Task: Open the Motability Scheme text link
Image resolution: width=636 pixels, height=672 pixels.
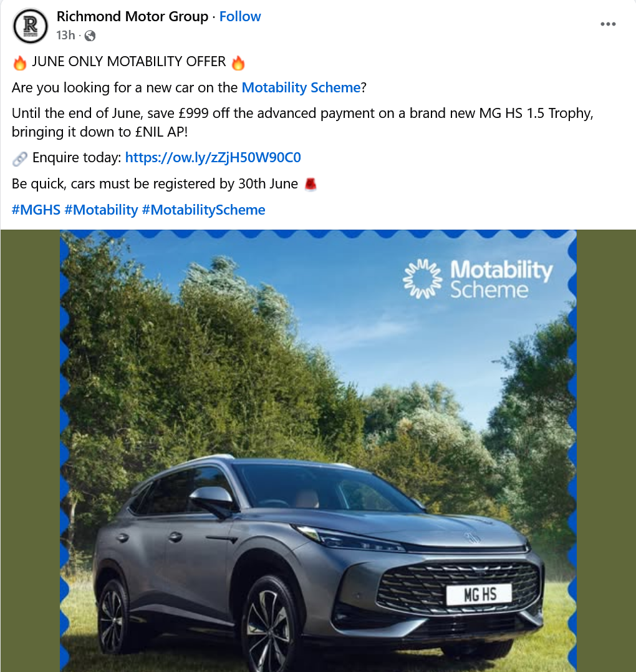Action: 301,87
